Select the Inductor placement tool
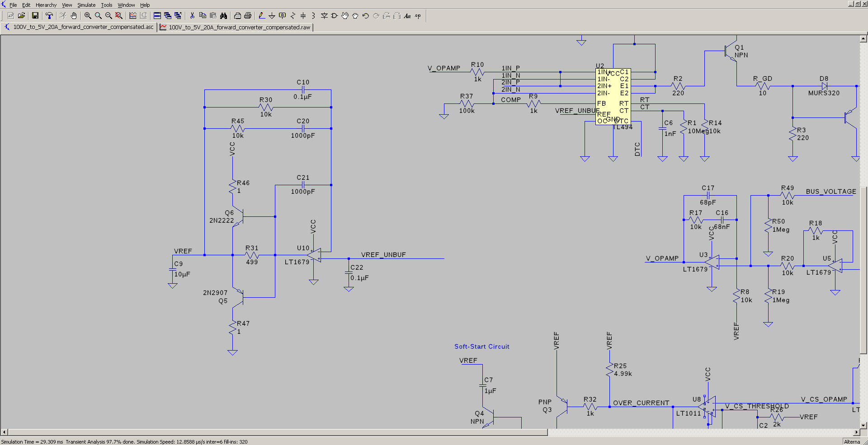The image size is (868, 445). (x=314, y=16)
